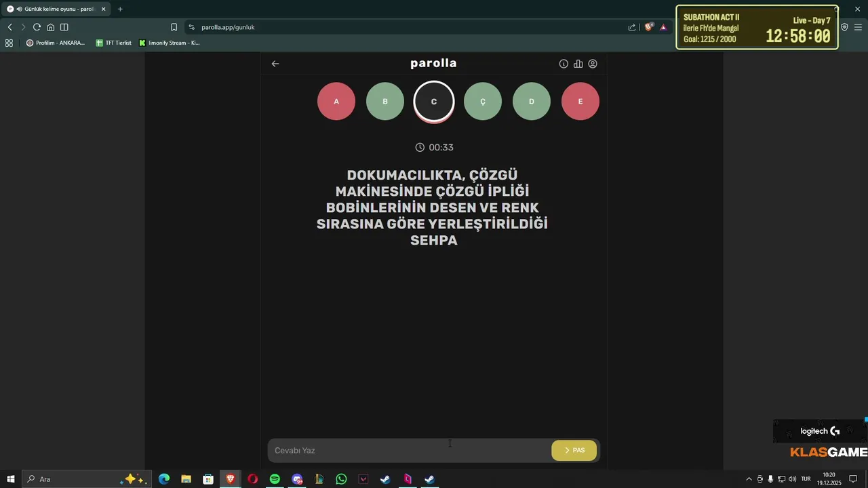Screen dimensions: 868x488
Task: Go back with parolla's arrow icon
Action: click(275, 64)
